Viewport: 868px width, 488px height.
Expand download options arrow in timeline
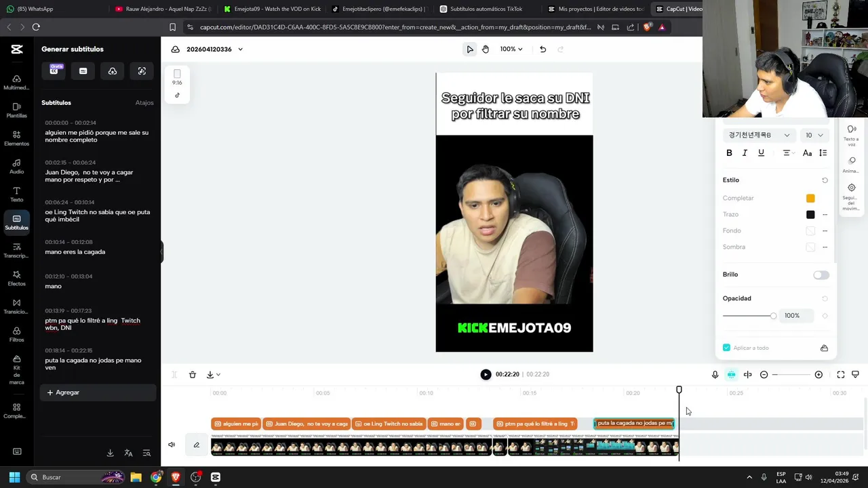(x=218, y=375)
